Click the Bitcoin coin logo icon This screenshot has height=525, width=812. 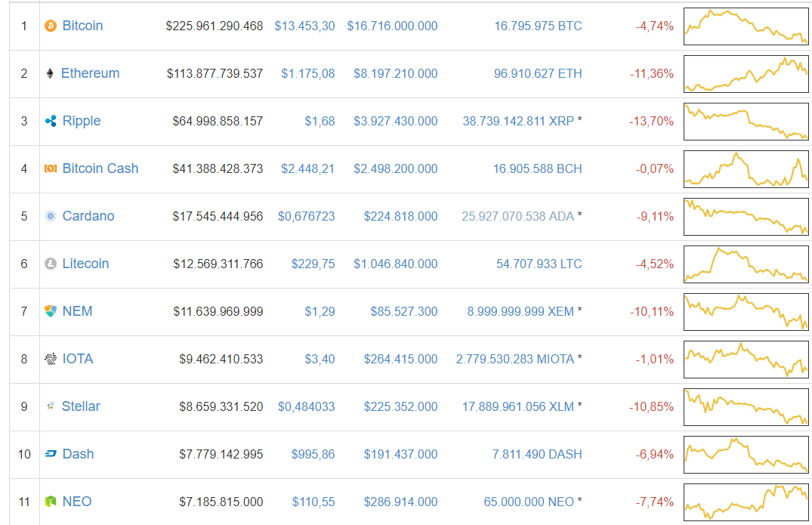pyautogui.click(x=51, y=26)
